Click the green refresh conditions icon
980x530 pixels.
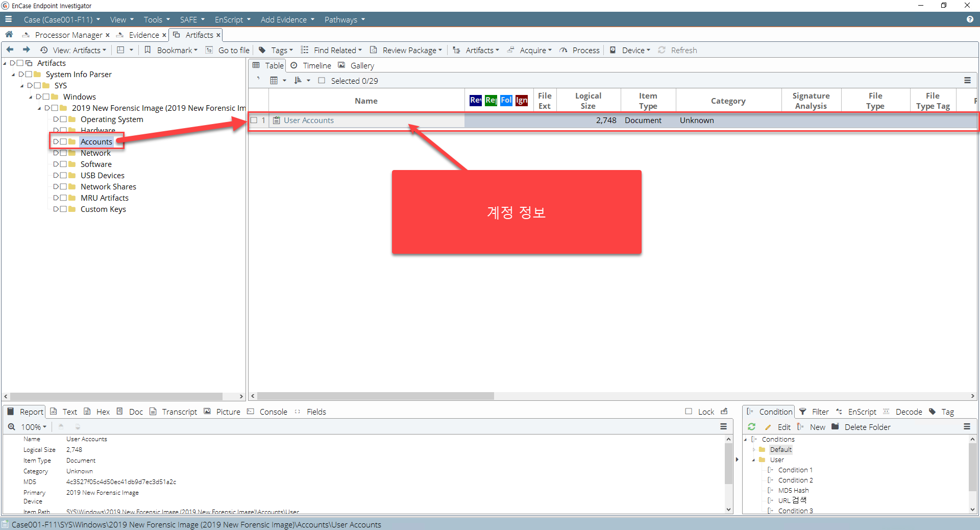751,427
